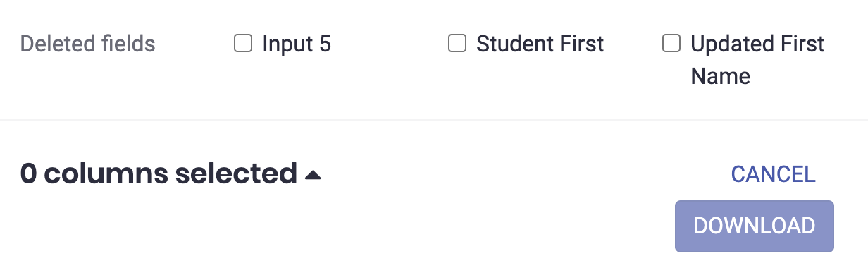Tick the Input 5 checkbox
The height and width of the screenshot is (268, 868).
point(243,44)
